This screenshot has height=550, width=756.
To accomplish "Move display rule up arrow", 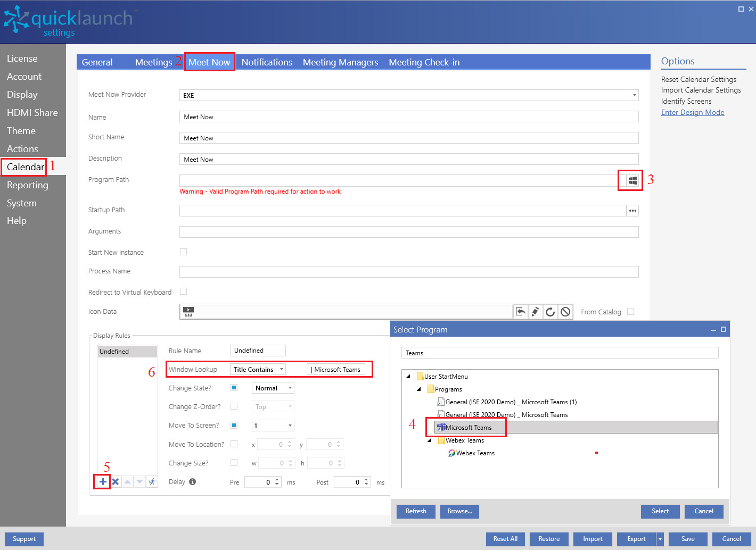I will 127,482.
